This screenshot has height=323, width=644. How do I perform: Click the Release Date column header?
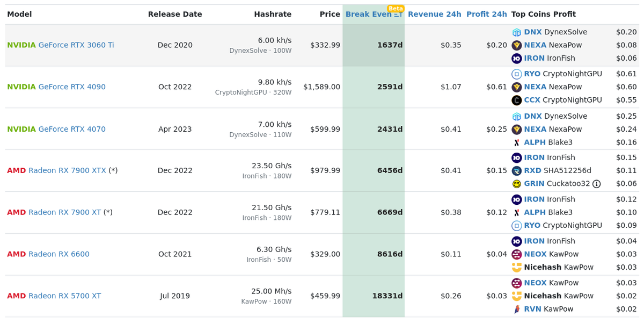click(x=175, y=15)
